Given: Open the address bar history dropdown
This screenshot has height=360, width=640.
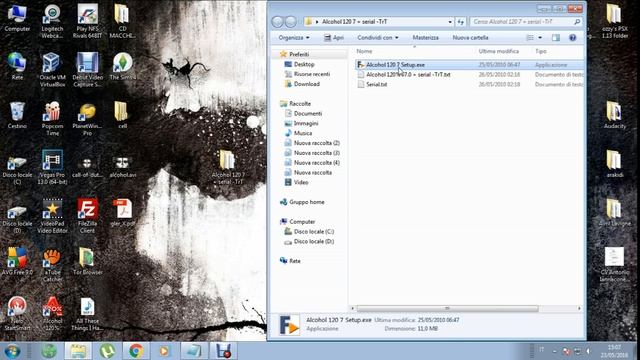Looking at the screenshot, I should coord(450,22).
